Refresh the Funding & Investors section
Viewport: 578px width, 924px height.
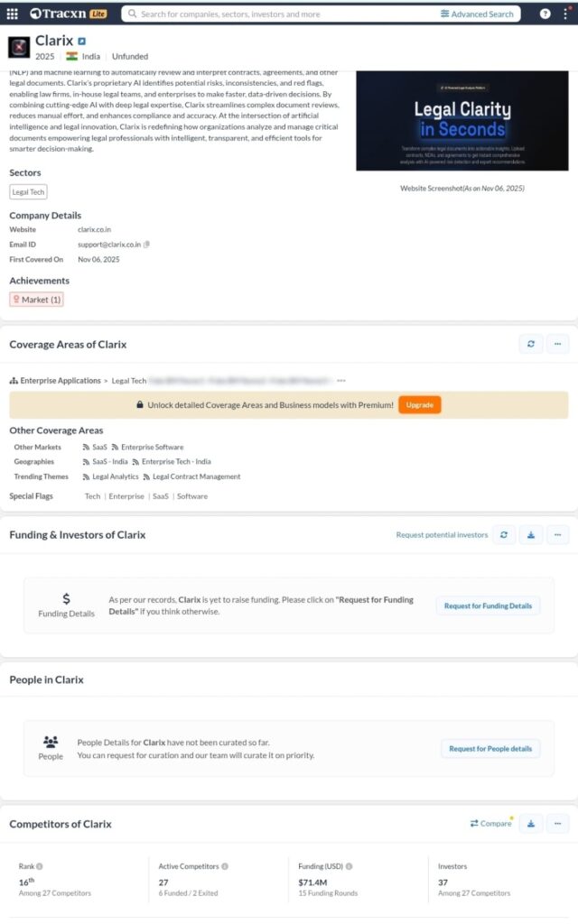(504, 535)
